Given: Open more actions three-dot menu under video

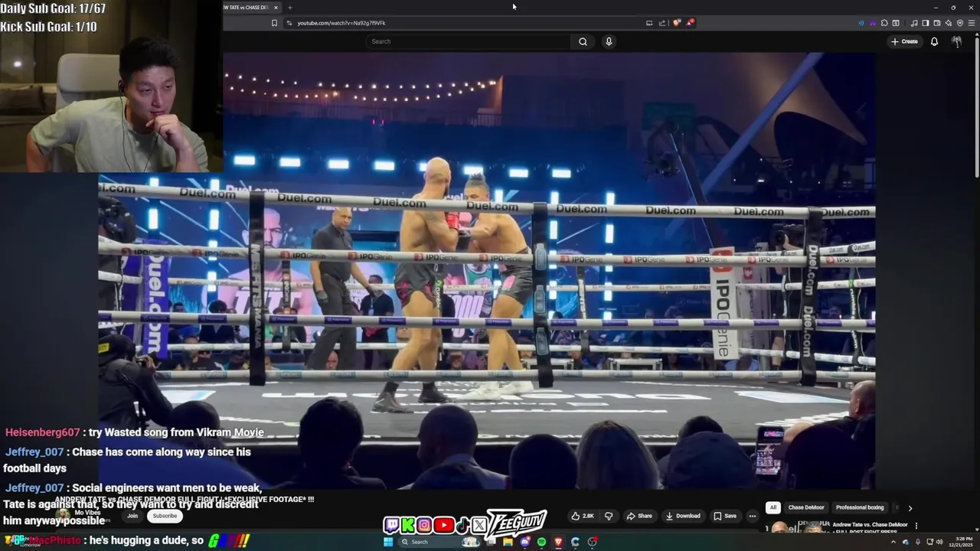Looking at the screenshot, I should coord(752,516).
